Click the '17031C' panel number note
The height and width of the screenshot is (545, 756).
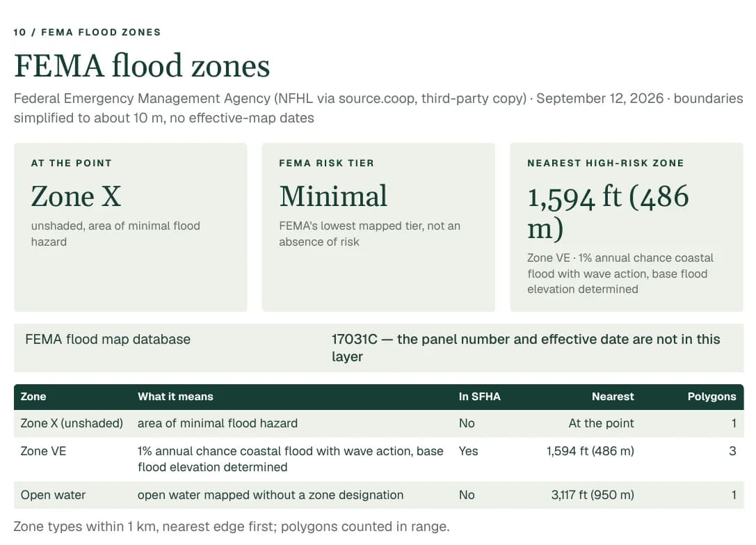(x=526, y=347)
